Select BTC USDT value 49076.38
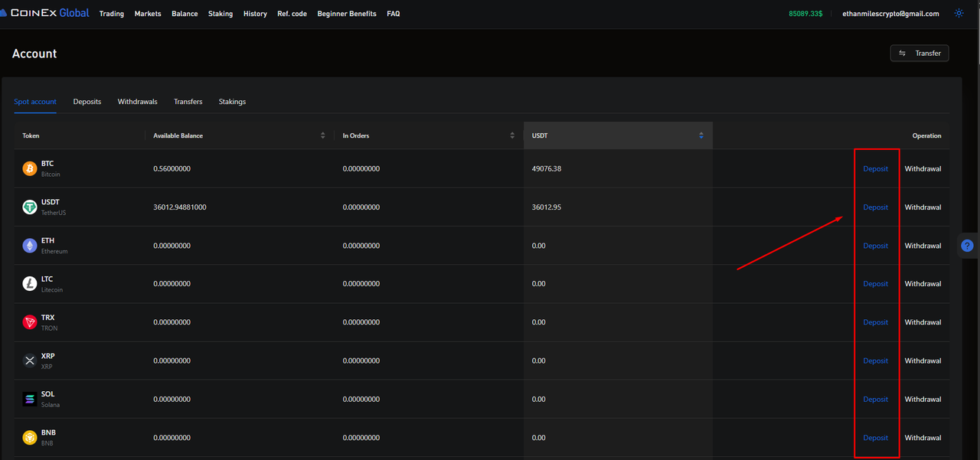Screen dimensions: 980x460 [547, 168]
